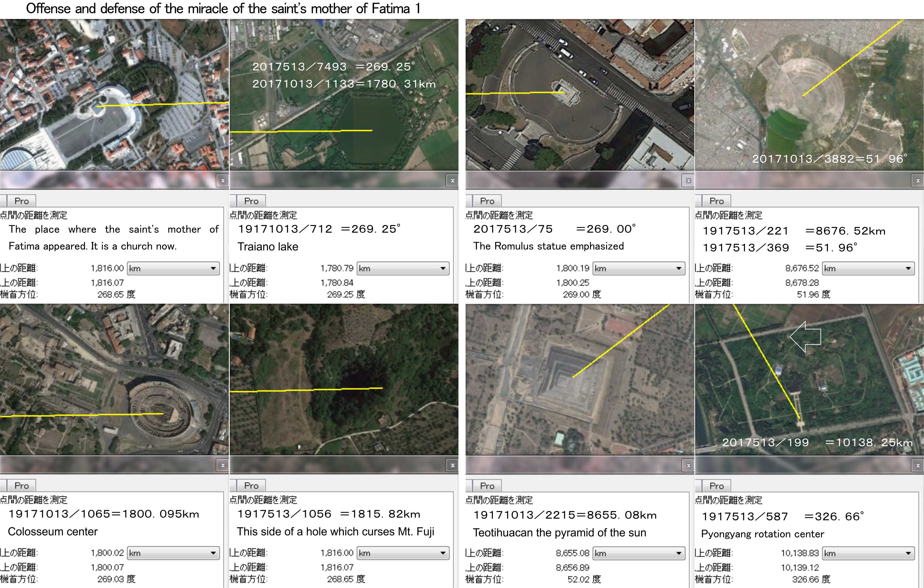Expand the km dropdown beside 10,138.83
Image resolution: width=924 pixels, height=588 pixels.
(x=868, y=553)
